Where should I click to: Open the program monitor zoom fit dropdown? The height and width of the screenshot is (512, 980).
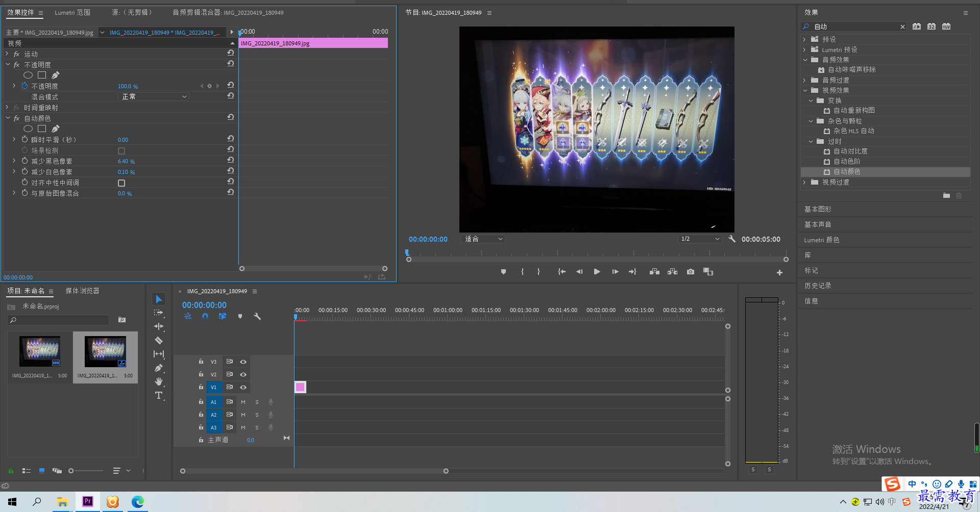click(x=483, y=239)
